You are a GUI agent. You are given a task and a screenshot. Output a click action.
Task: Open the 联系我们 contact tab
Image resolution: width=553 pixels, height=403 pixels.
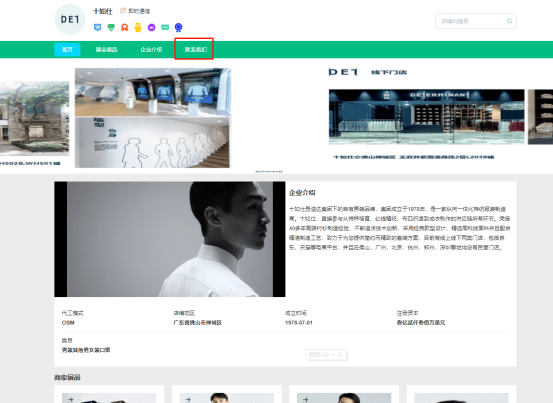195,50
